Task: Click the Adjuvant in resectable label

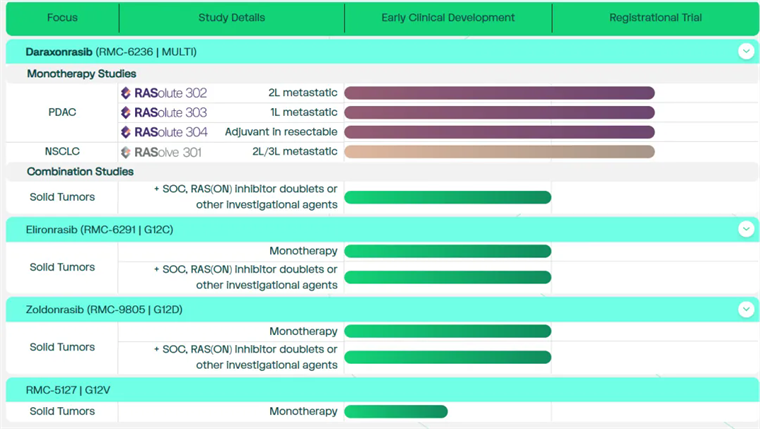Action: [281, 132]
